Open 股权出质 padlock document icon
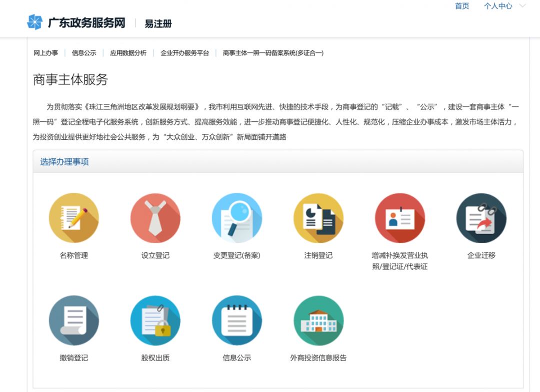Screen dimensions: 540x392 [x=155, y=321]
